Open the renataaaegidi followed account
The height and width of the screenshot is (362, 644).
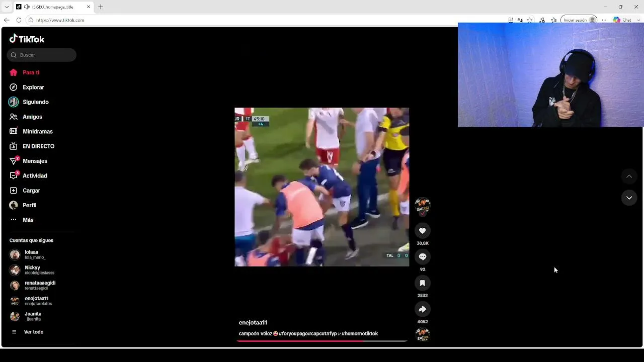tap(33, 285)
